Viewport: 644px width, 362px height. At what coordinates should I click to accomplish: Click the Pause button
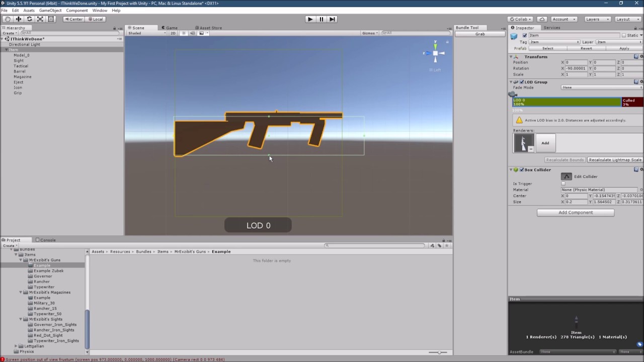pos(321,19)
